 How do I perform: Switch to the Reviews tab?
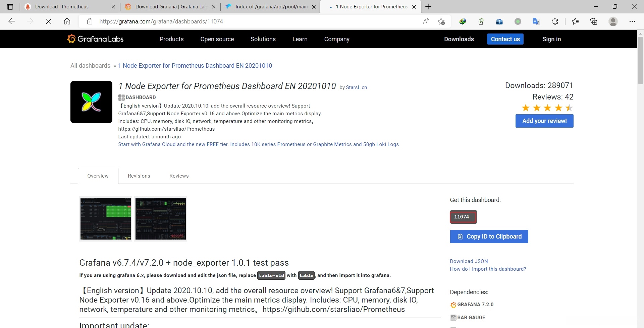pos(179,176)
